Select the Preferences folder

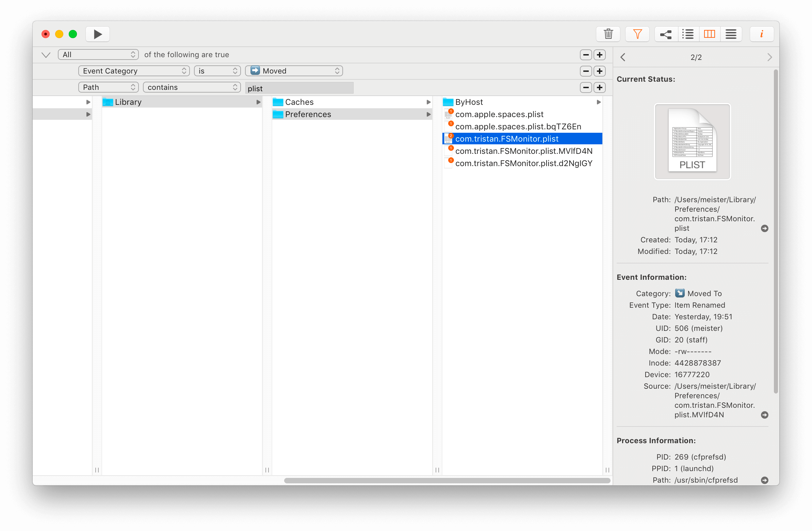coord(352,114)
